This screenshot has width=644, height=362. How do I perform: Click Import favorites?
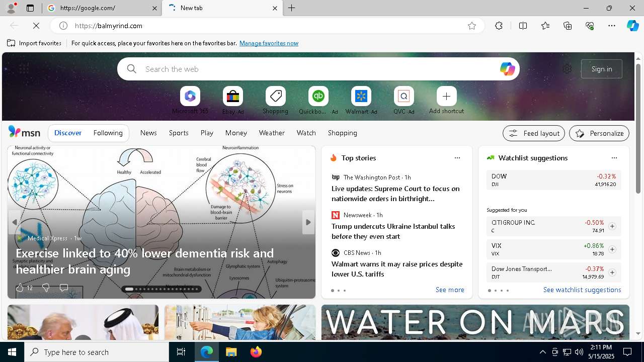pos(34,43)
